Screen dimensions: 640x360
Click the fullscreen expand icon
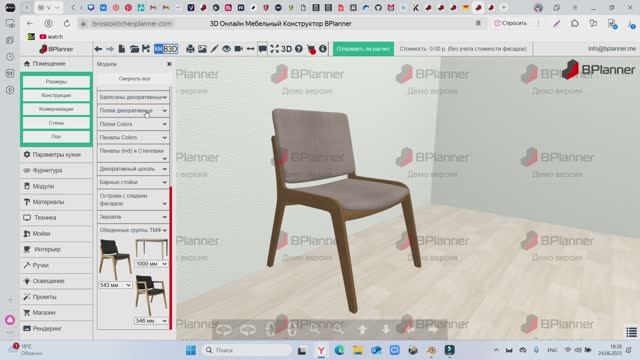(275, 49)
